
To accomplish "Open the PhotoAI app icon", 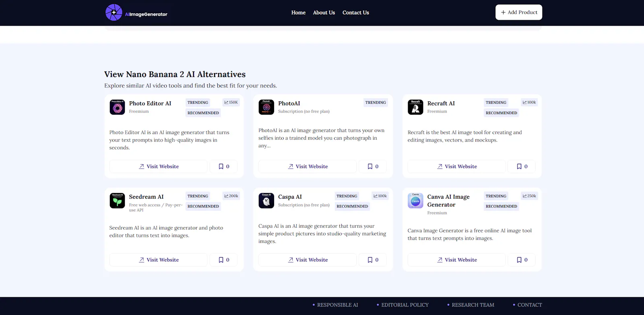I will coord(266,107).
